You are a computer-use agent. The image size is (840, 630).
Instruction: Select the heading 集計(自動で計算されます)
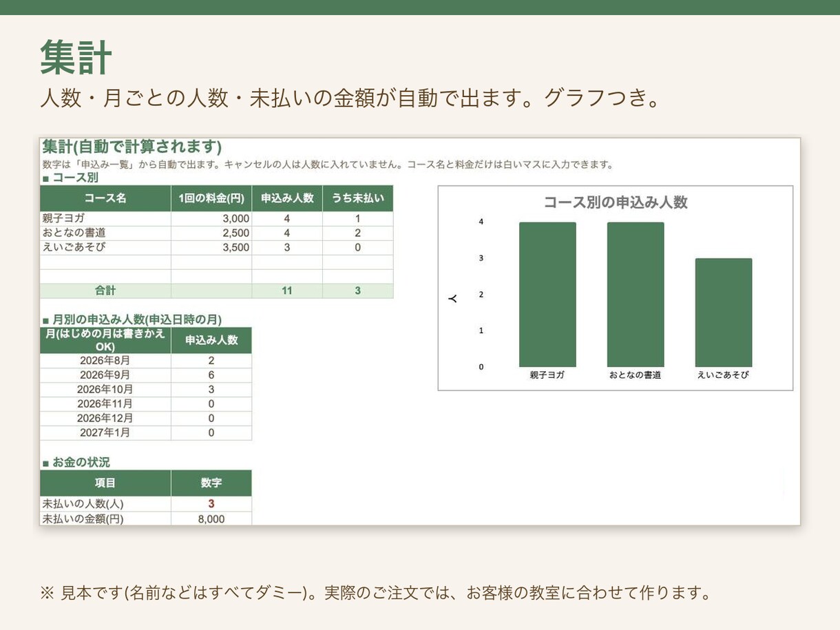(132, 147)
